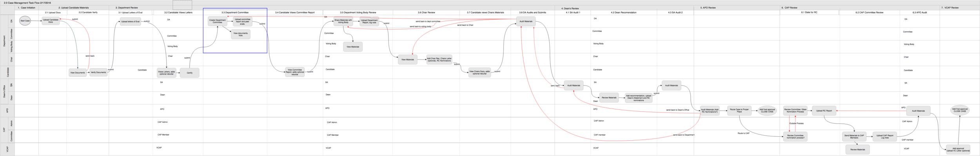Click the 6.1 Slate for RC header

pos(809,13)
